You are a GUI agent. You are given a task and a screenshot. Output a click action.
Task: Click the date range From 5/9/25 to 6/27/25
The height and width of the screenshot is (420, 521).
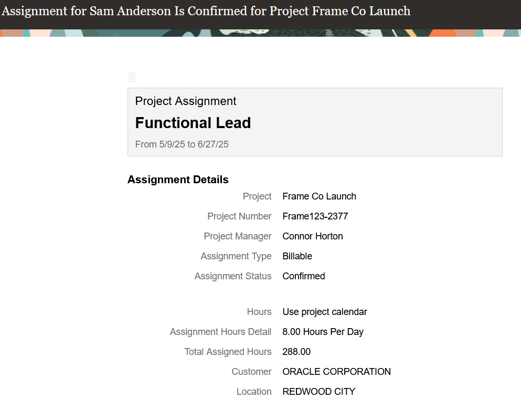182,144
